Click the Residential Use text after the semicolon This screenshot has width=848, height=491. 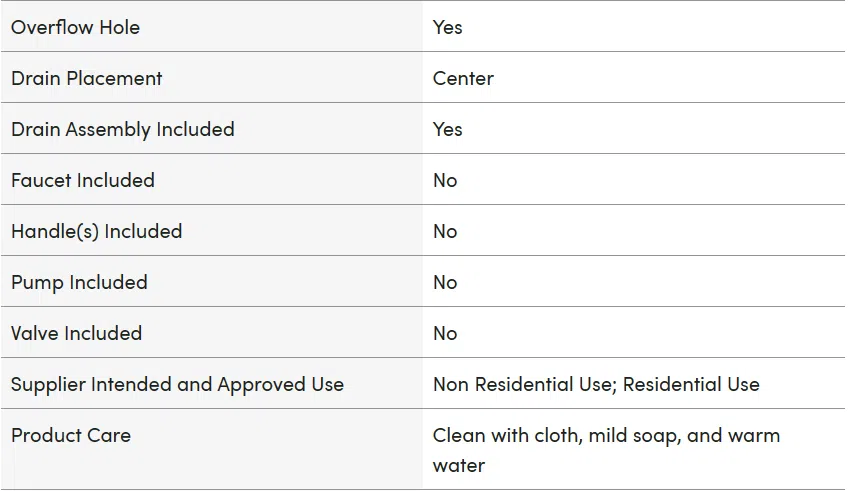pos(691,384)
